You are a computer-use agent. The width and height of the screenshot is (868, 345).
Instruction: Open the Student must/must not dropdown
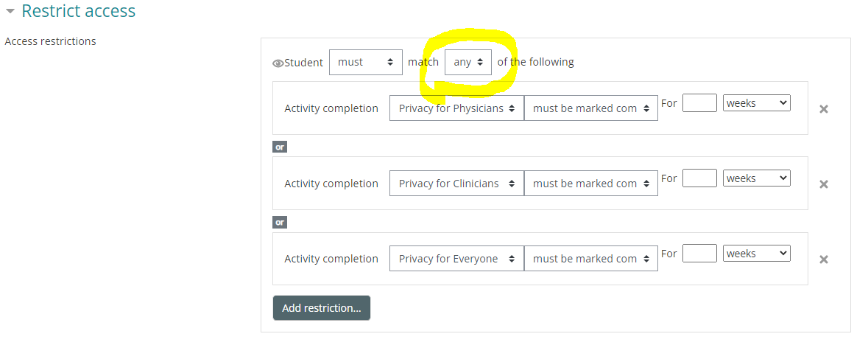click(x=365, y=63)
